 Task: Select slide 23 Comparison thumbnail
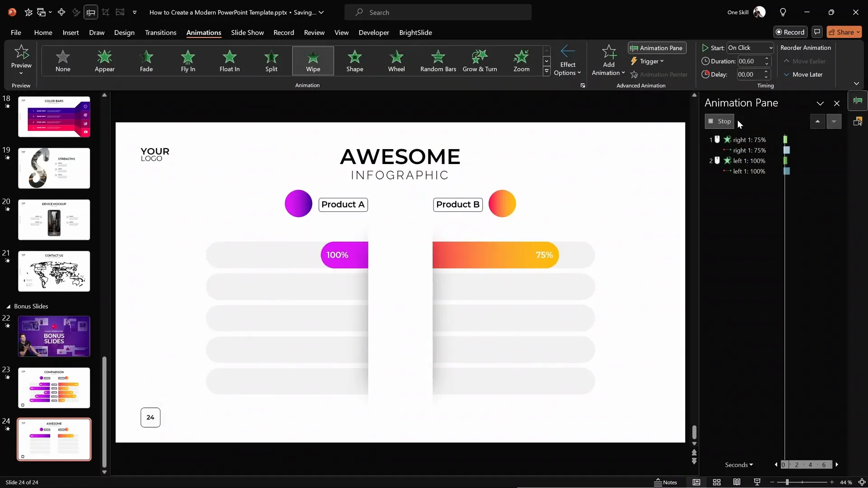click(54, 388)
